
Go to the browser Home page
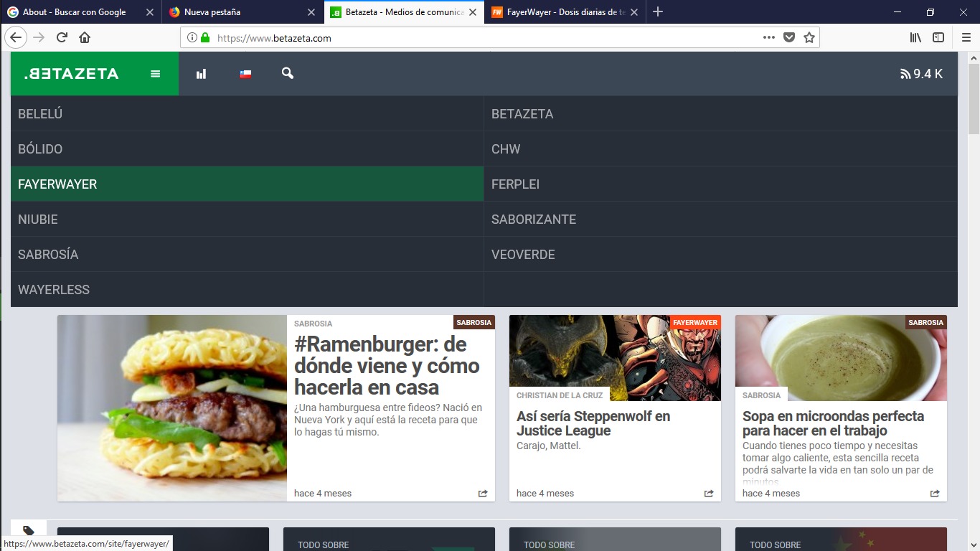click(85, 37)
